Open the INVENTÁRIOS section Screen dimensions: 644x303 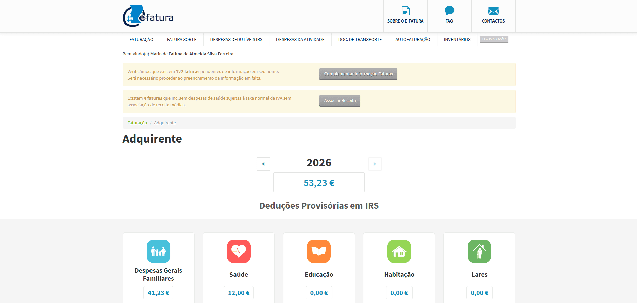pos(457,39)
